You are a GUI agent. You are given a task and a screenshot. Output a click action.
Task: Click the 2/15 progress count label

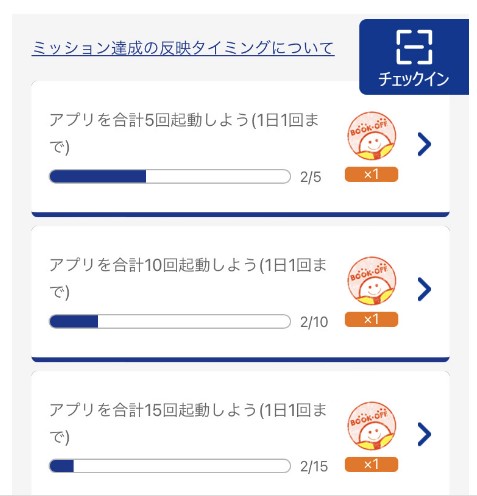click(x=314, y=466)
